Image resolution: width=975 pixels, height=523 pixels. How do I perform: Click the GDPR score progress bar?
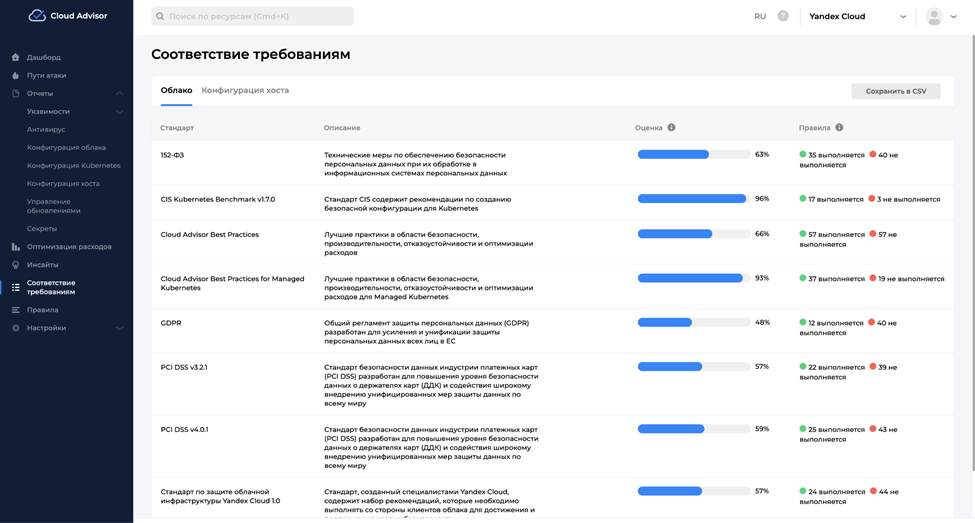pyautogui.click(x=693, y=322)
